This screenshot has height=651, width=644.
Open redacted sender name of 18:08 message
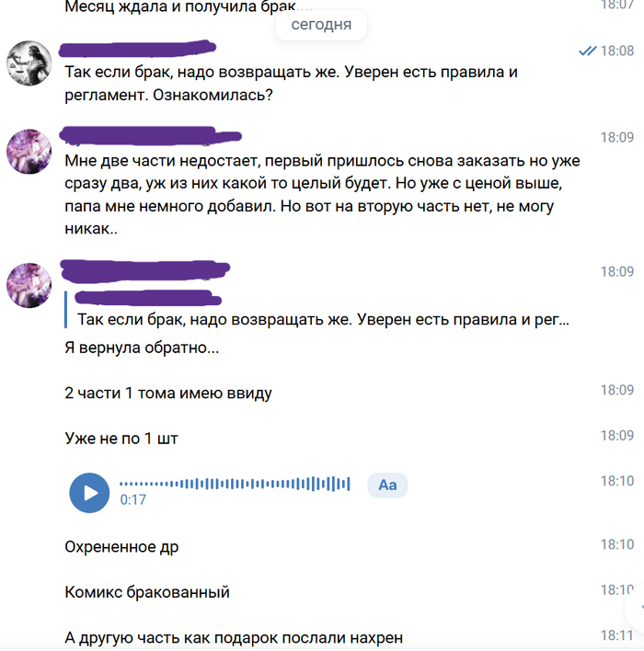click(x=137, y=49)
